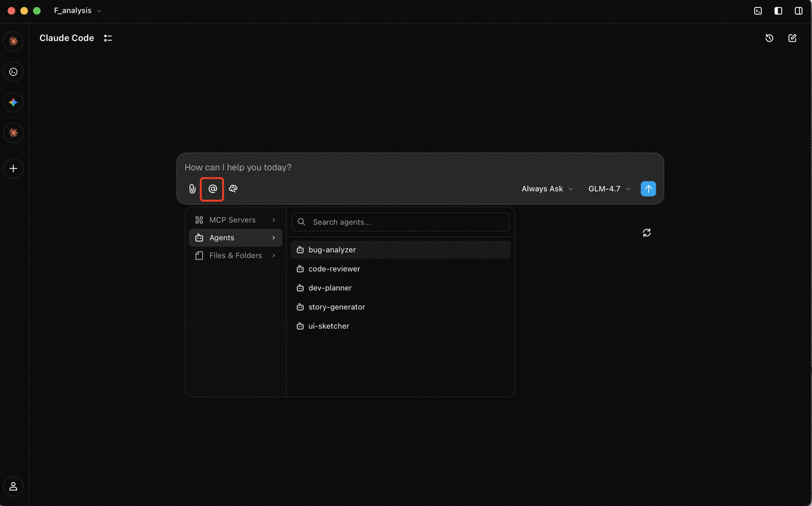Attach a file with the paperclip icon
Screen dimensions: 812x506
pos(192,189)
